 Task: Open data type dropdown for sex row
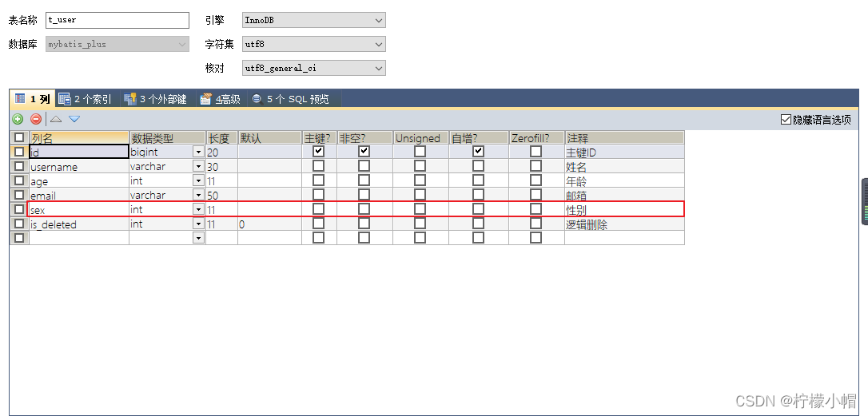click(x=198, y=209)
